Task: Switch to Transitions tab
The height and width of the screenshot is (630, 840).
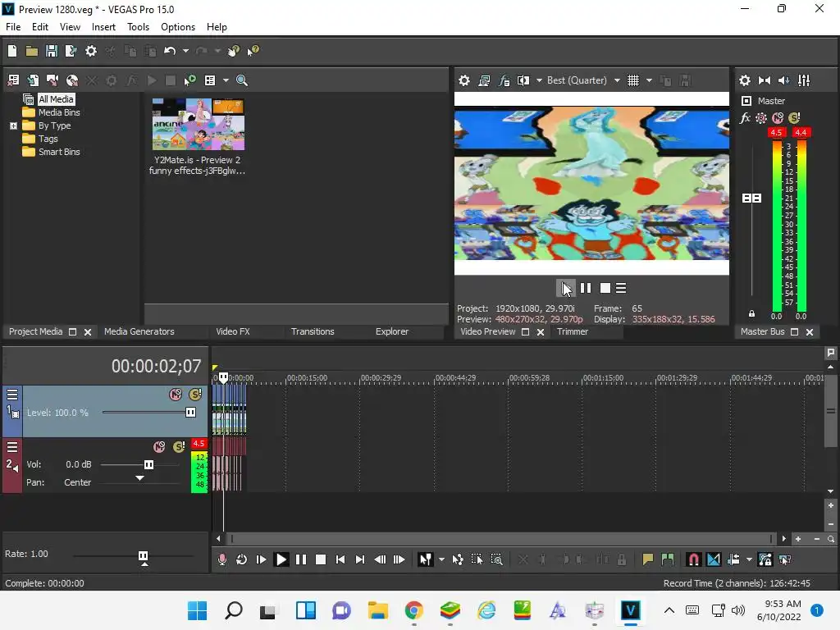Action: click(x=313, y=331)
